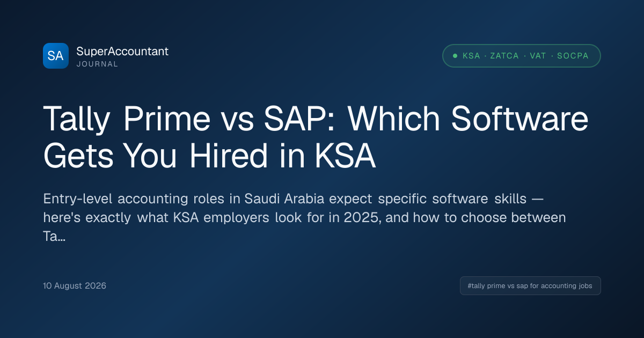Click the green dot in the tag pill
The width and height of the screenshot is (644, 338).
pos(455,56)
